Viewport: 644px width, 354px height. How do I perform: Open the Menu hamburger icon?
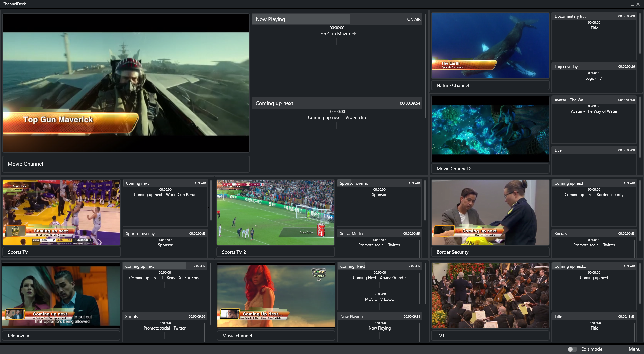click(624, 349)
